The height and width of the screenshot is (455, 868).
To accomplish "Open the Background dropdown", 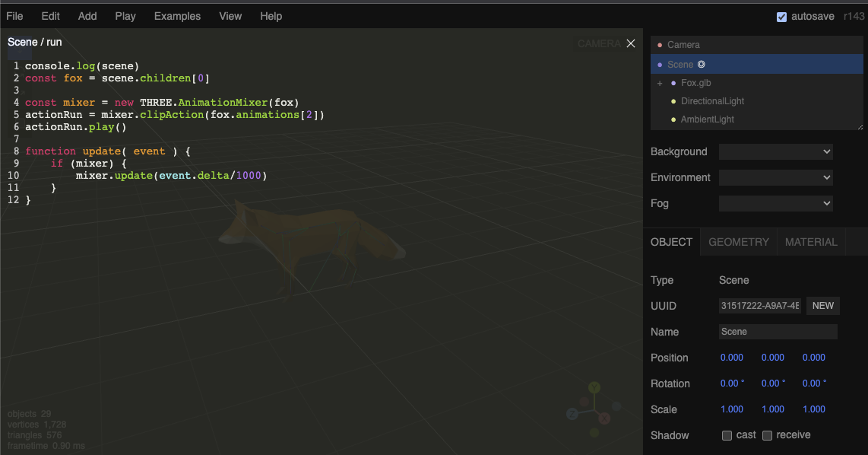I will pos(775,152).
